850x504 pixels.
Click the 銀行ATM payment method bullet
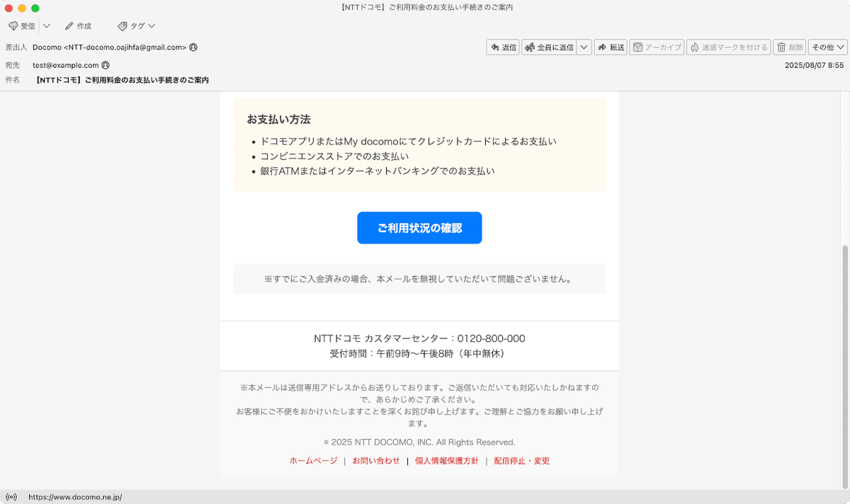(378, 171)
